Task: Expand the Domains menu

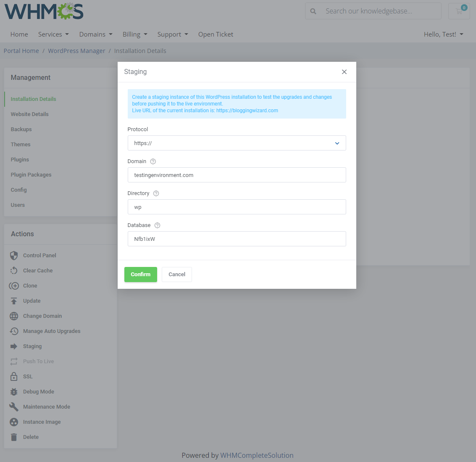Action: 96,34
